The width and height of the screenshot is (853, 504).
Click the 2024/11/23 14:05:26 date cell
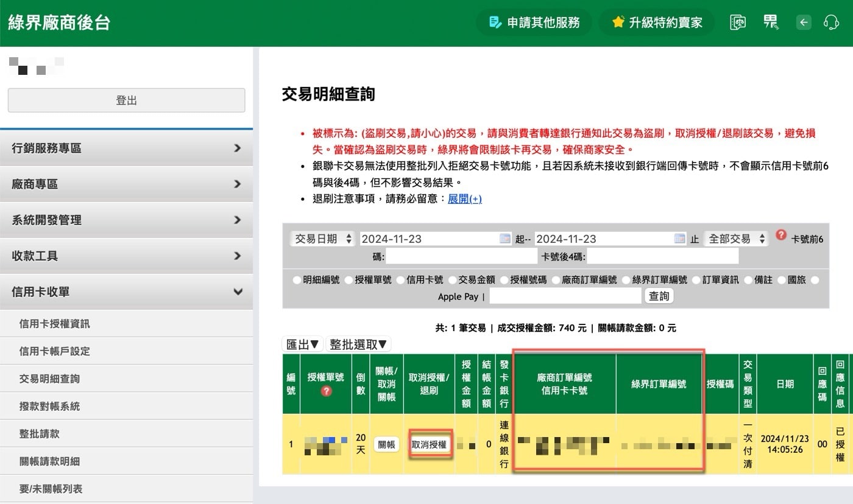785,444
